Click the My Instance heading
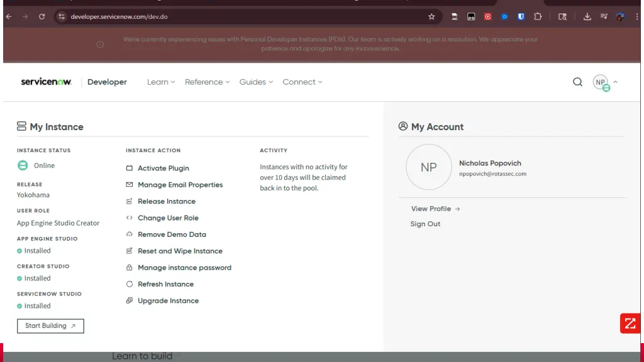 point(57,127)
